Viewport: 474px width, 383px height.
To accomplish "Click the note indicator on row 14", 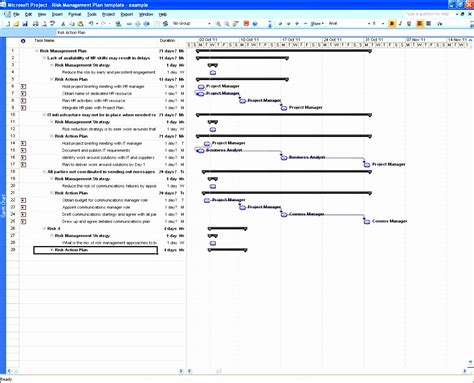I will (x=23, y=143).
